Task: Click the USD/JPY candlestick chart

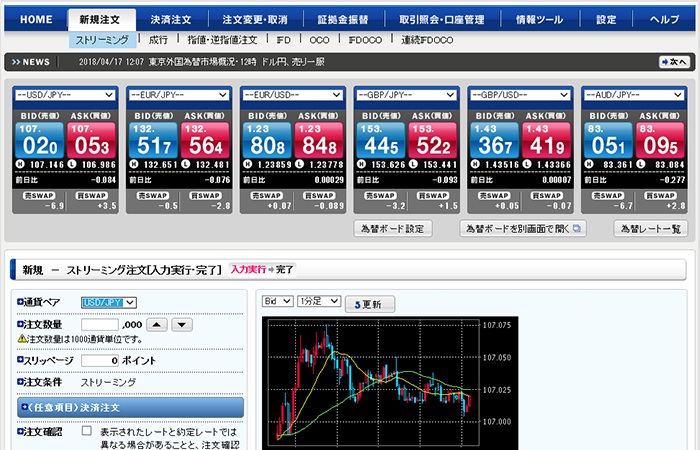Action: pos(390,383)
